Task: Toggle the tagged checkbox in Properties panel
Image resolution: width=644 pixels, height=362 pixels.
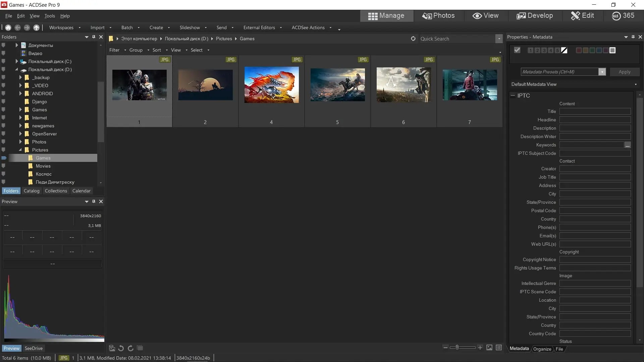Action: click(x=517, y=50)
